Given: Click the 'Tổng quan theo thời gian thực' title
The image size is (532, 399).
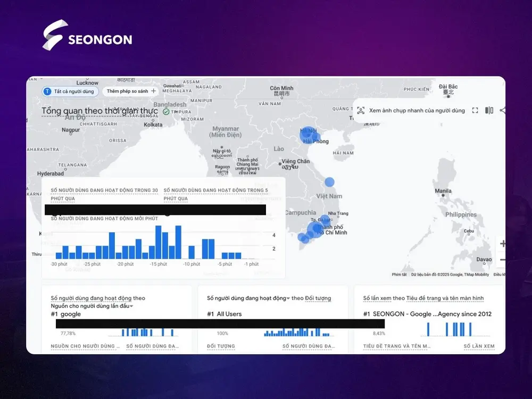Looking at the screenshot, I should (100, 111).
